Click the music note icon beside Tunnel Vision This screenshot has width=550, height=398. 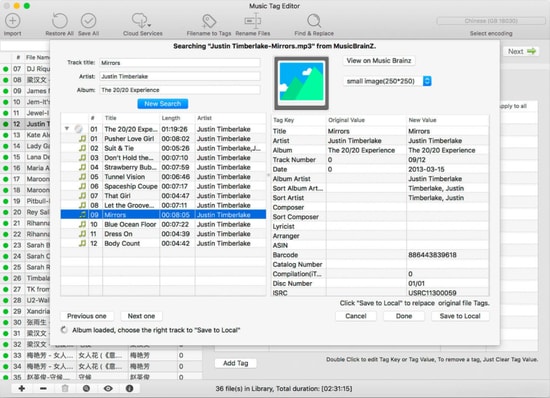[x=82, y=177]
